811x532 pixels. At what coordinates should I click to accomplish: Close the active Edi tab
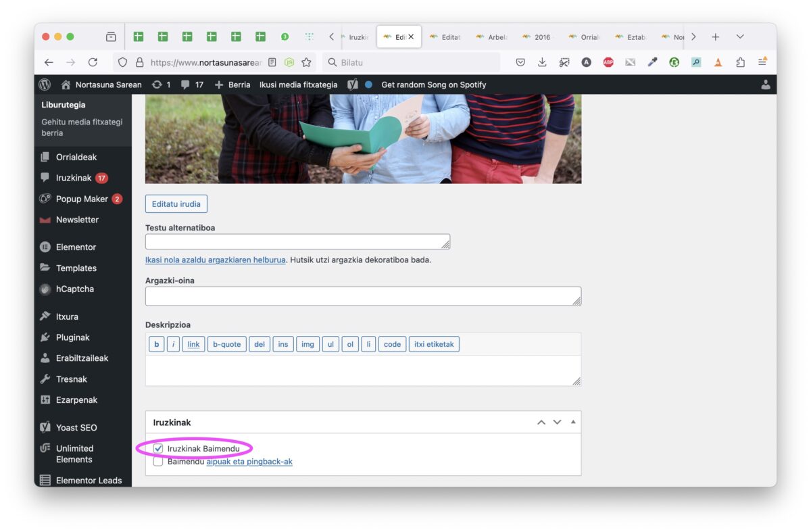pos(411,37)
